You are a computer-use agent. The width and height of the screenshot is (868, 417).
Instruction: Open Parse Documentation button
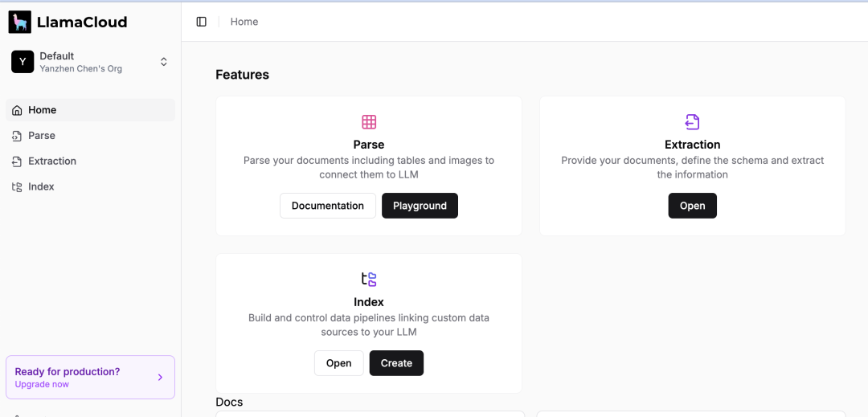pos(328,206)
